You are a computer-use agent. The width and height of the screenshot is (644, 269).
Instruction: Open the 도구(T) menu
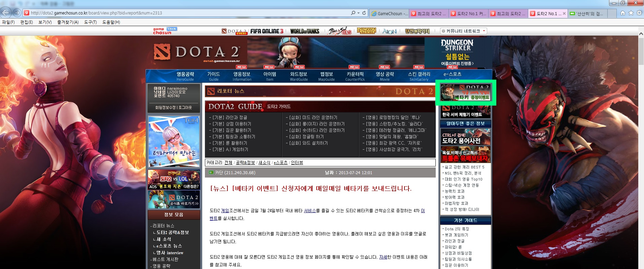[x=90, y=22]
